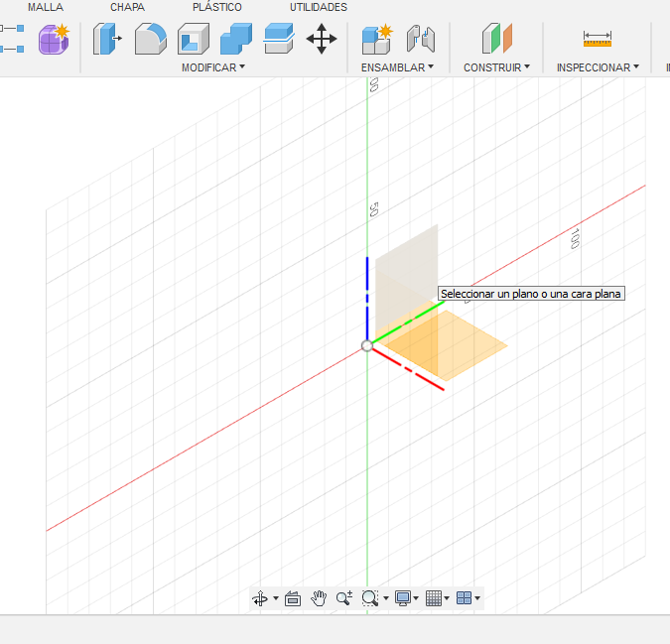Click the New Component icon

coord(377,39)
